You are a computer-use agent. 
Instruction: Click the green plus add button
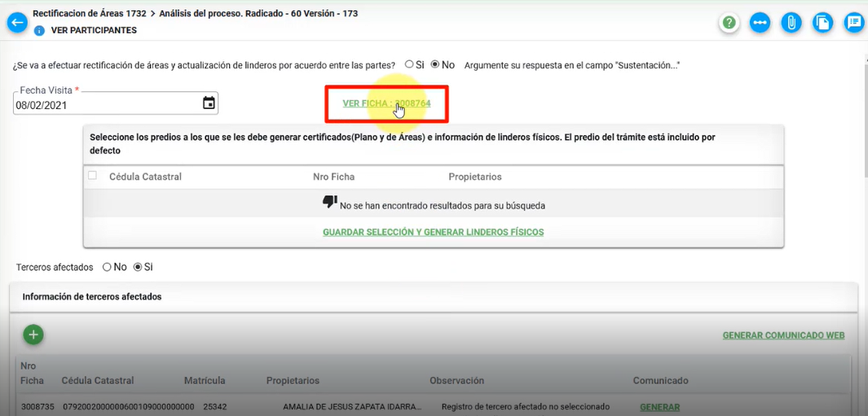(x=33, y=335)
